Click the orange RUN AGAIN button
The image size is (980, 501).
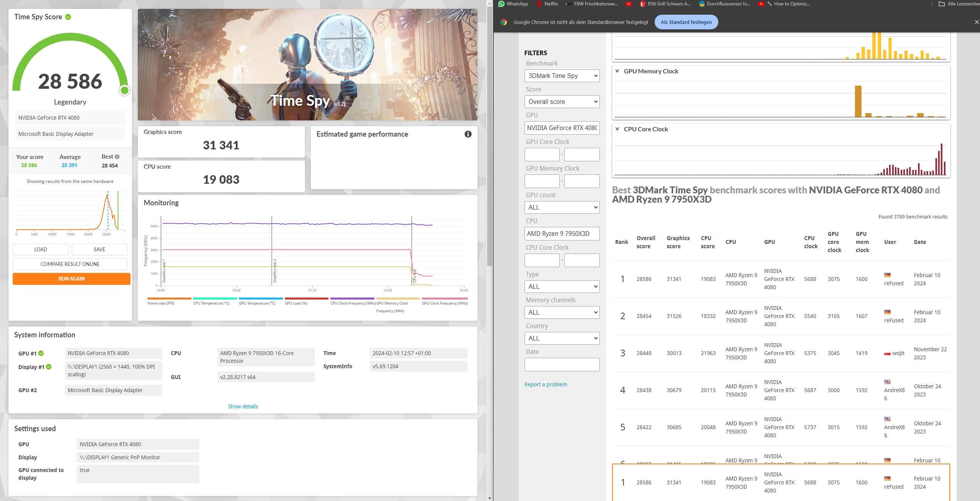click(71, 279)
